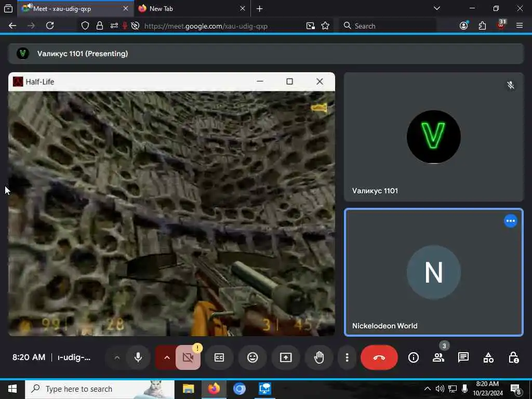Open Windows Start menu
Image resolution: width=532 pixels, height=399 pixels.
[12, 389]
